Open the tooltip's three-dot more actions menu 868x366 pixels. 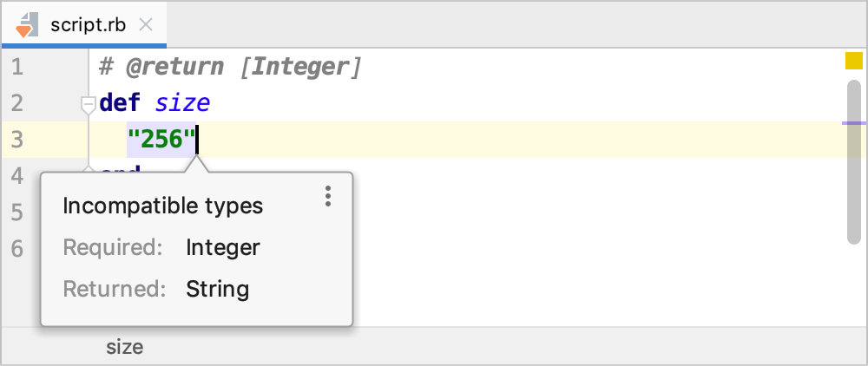pyautogui.click(x=328, y=196)
